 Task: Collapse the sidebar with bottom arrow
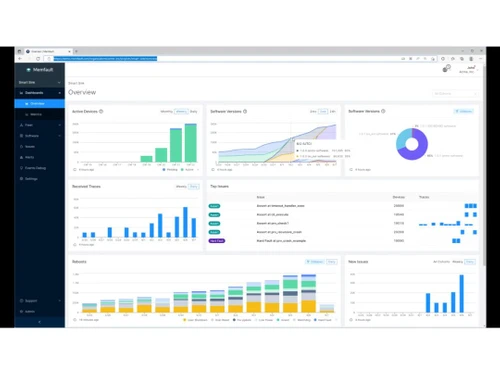point(40,322)
